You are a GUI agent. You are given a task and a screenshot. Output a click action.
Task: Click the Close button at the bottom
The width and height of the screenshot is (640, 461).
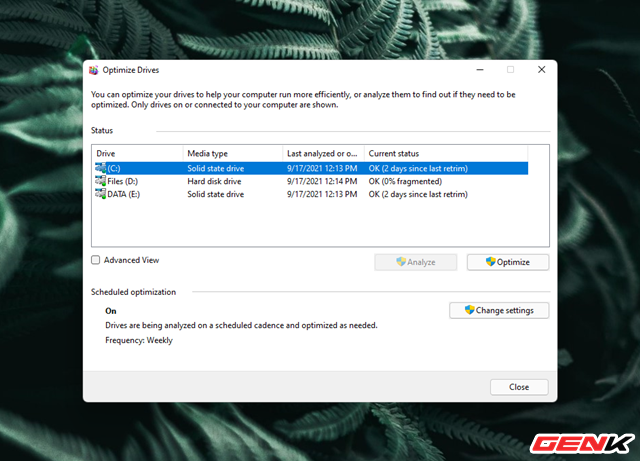[x=518, y=387]
